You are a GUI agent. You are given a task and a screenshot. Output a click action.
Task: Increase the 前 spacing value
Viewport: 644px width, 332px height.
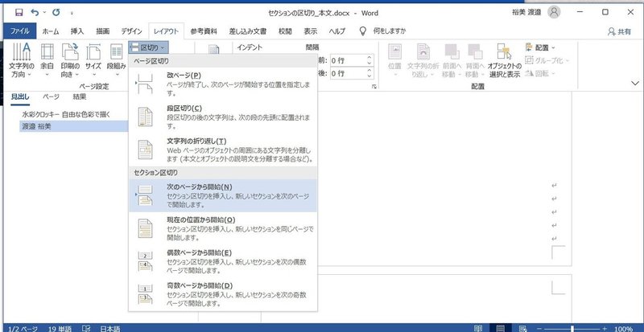tap(369, 57)
